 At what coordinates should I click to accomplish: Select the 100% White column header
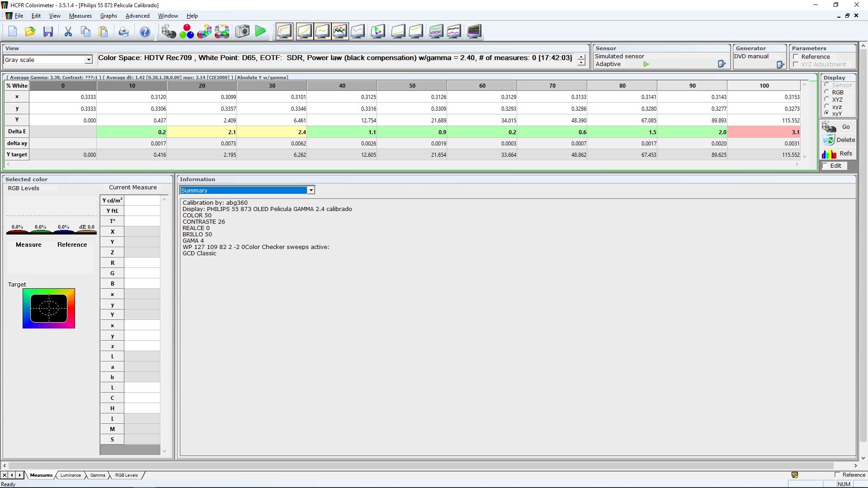coord(764,86)
